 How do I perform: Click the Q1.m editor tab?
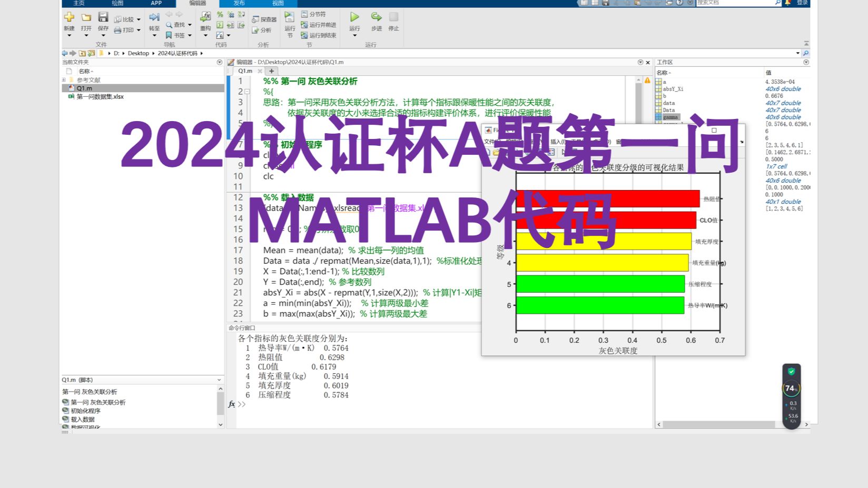(x=245, y=71)
